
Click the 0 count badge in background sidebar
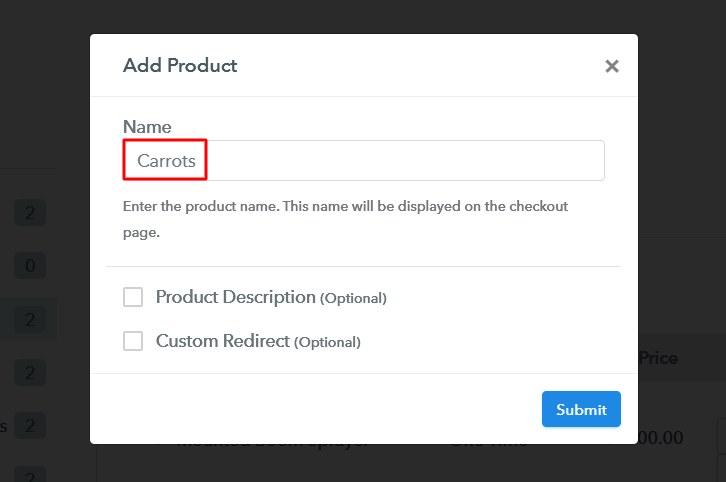[x=30, y=266]
